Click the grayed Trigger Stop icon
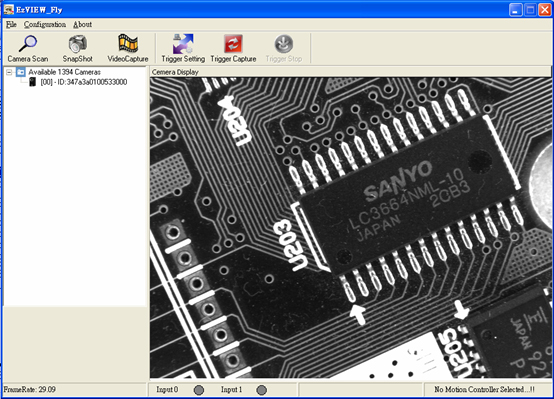This screenshot has height=399, width=554. 284,43
